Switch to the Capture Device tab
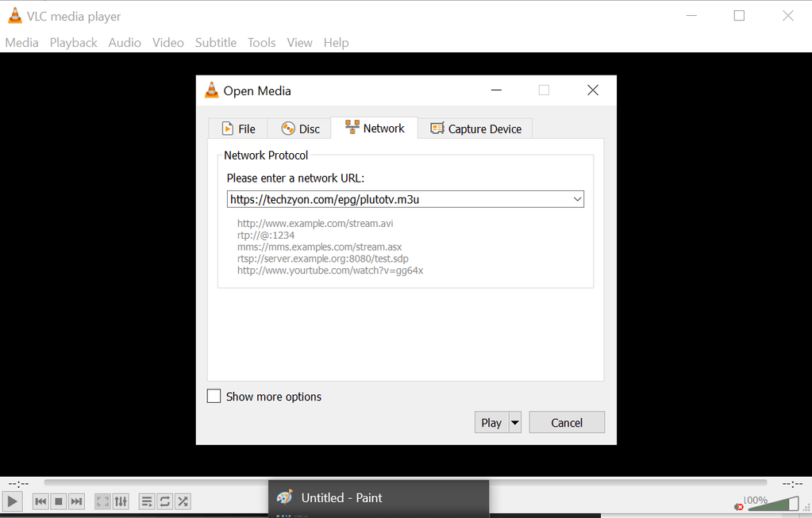Viewport: 812px width, 518px height. pos(475,128)
